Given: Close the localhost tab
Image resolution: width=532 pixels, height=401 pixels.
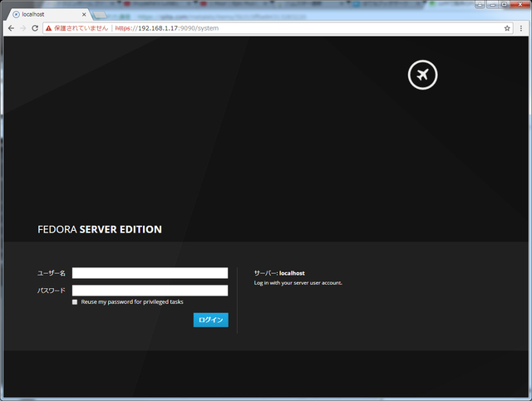Looking at the screenshot, I should coord(84,15).
